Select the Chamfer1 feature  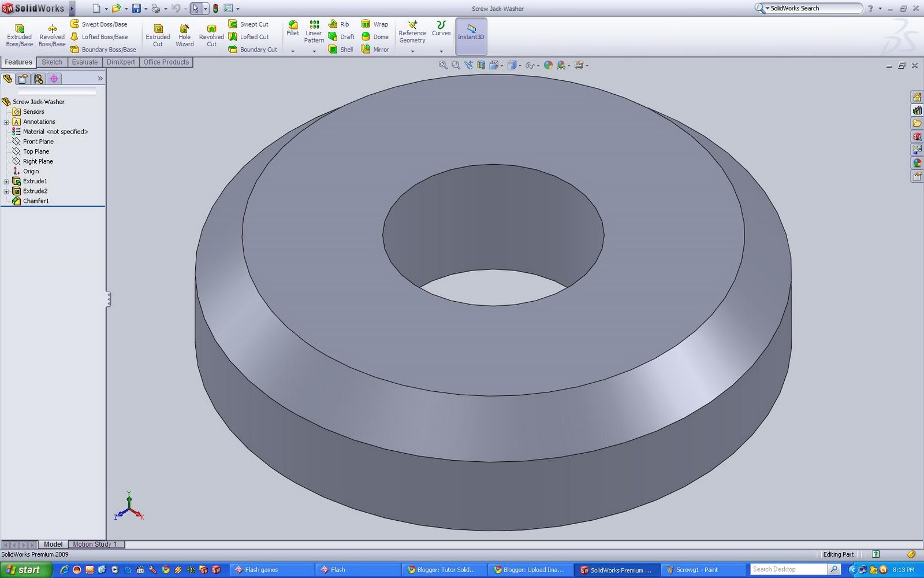coord(36,201)
